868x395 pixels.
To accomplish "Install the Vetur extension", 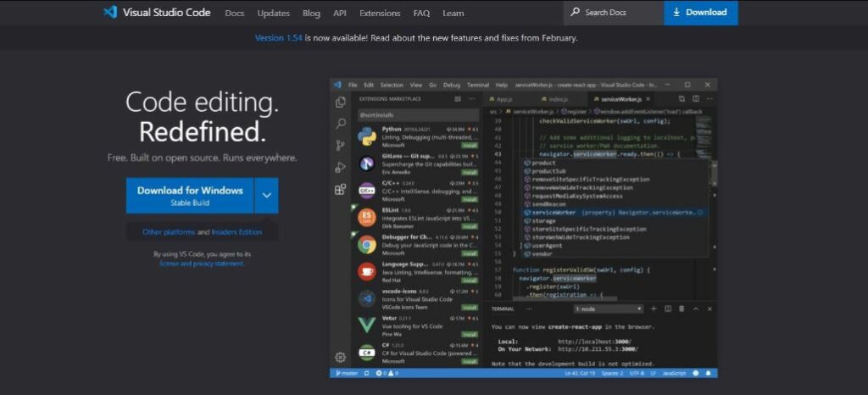I will (x=470, y=334).
